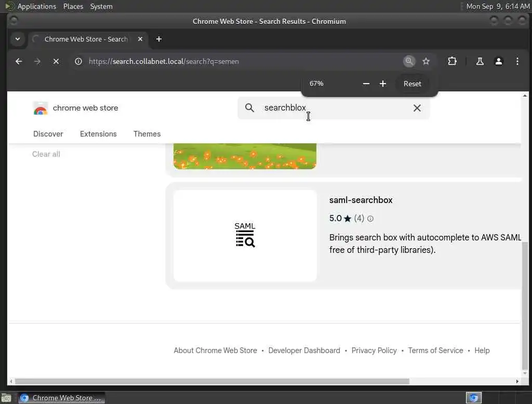Switch to the Themes tab
The height and width of the screenshot is (404, 532).
click(x=147, y=134)
